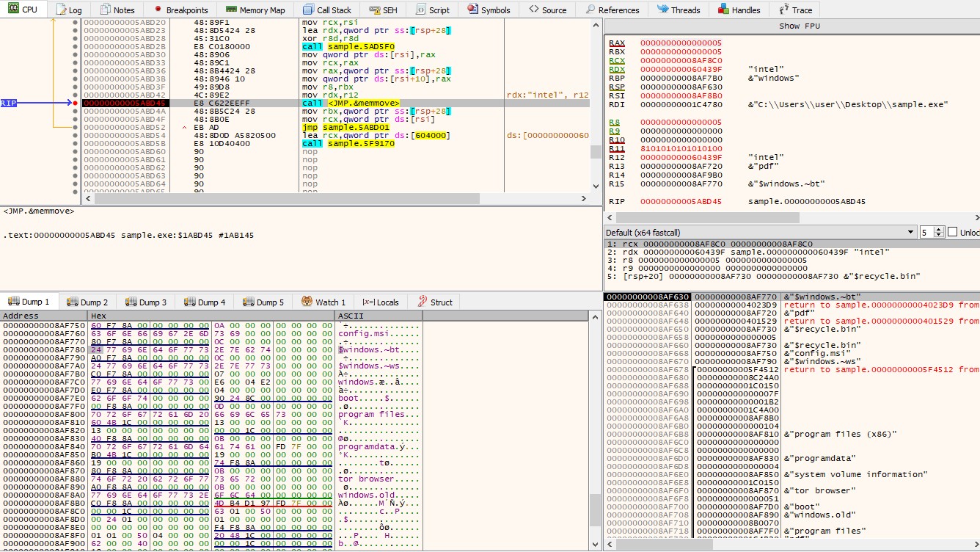Toggle the Unlocked checkbox for call arguments
The height and width of the screenshot is (552, 980).
953,232
